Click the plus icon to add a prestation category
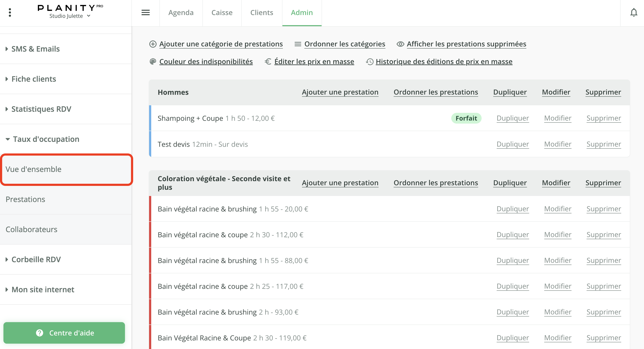The width and height of the screenshot is (644, 349). 153,44
